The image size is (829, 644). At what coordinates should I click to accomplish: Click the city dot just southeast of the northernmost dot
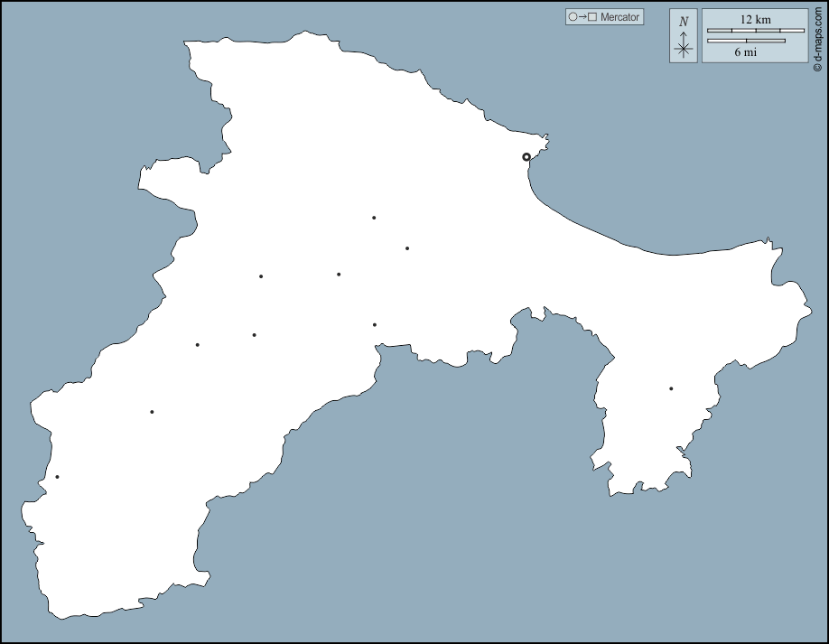pos(407,248)
